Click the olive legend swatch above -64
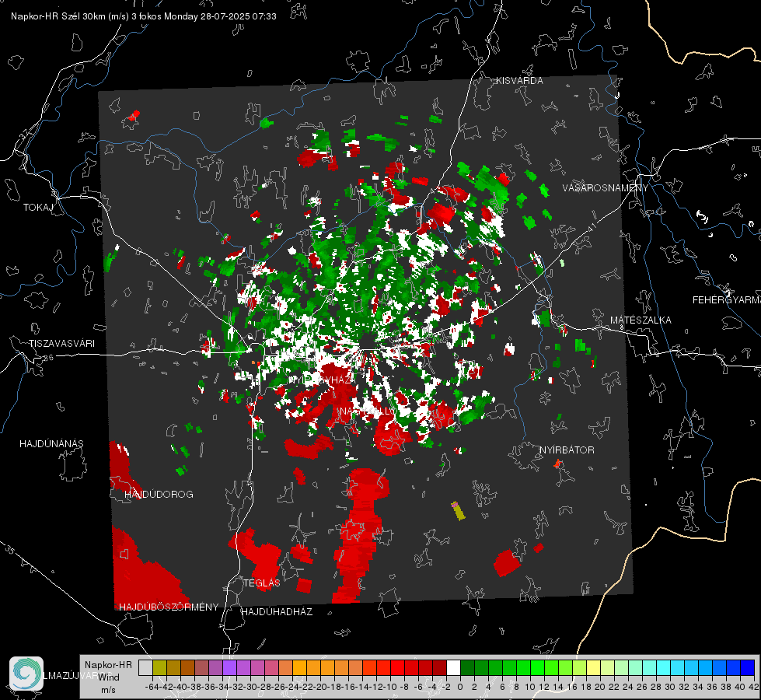This screenshot has width=761, height=700. coord(159,667)
